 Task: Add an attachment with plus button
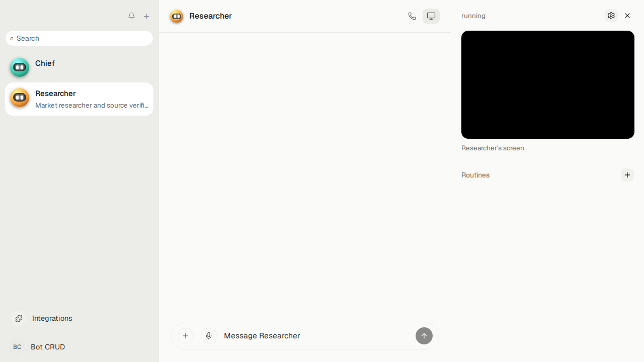186,336
